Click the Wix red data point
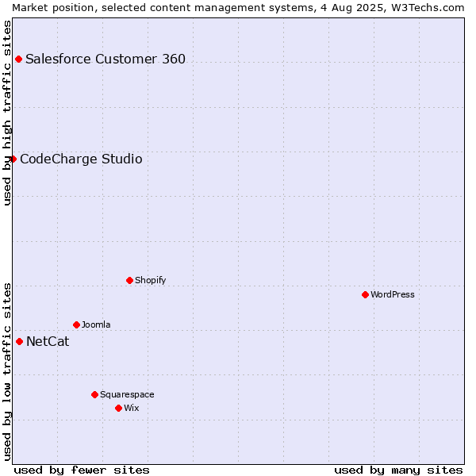This screenshot has height=476, width=476. click(119, 409)
